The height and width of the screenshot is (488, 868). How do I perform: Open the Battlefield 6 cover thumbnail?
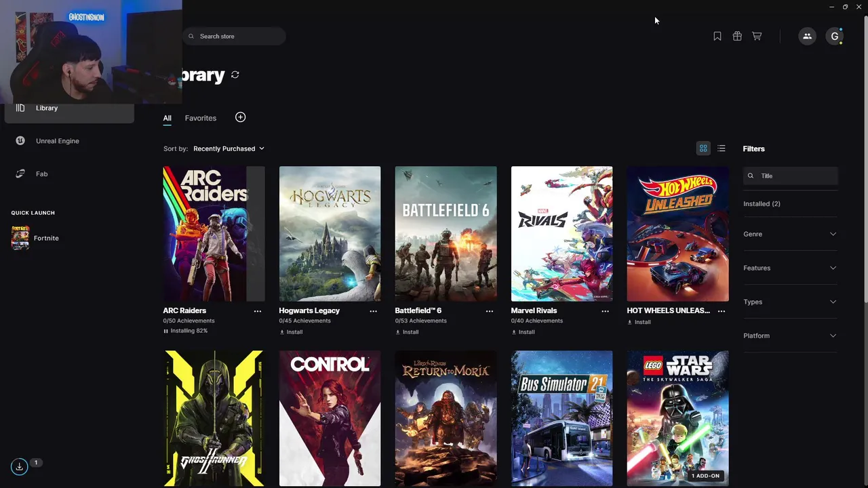pos(446,234)
